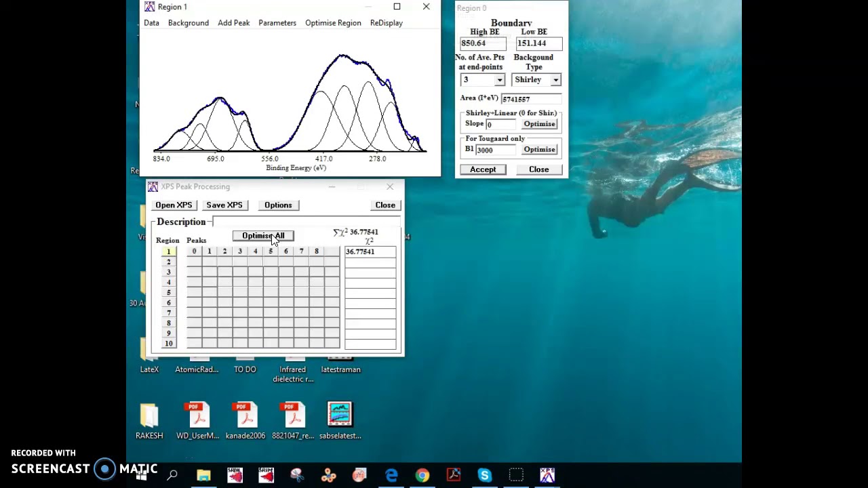Close the Region 0 panel with Close button
This screenshot has height=488, width=868.
point(539,169)
